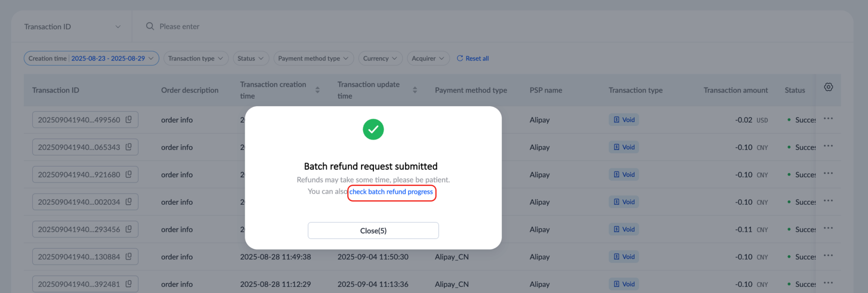This screenshot has height=293, width=868.
Task: Open more actions for the -0.11 CNY row
Action: pyautogui.click(x=828, y=228)
